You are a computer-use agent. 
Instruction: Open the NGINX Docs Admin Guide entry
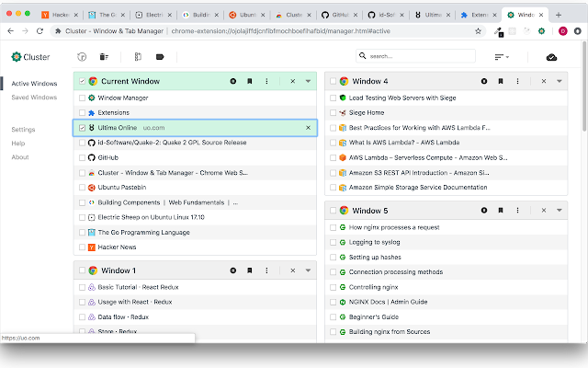pos(388,302)
